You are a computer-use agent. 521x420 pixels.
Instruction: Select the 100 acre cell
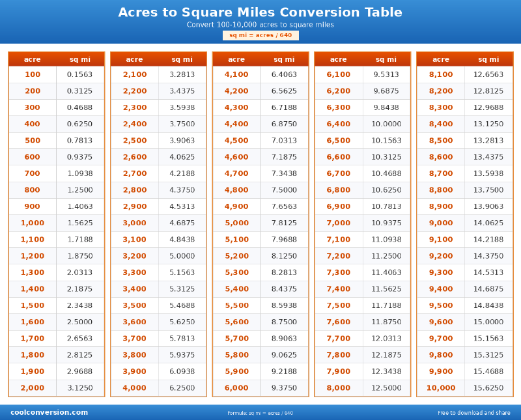[x=33, y=74]
